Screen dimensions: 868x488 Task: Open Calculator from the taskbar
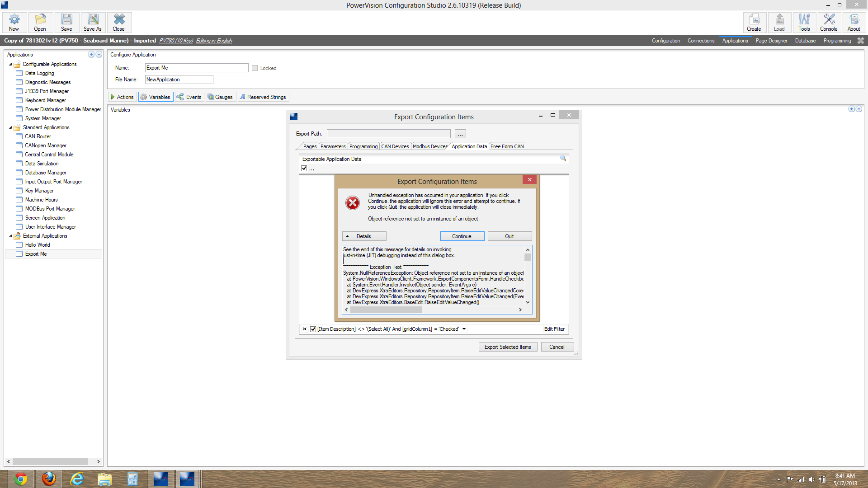(x=132, y=479)
